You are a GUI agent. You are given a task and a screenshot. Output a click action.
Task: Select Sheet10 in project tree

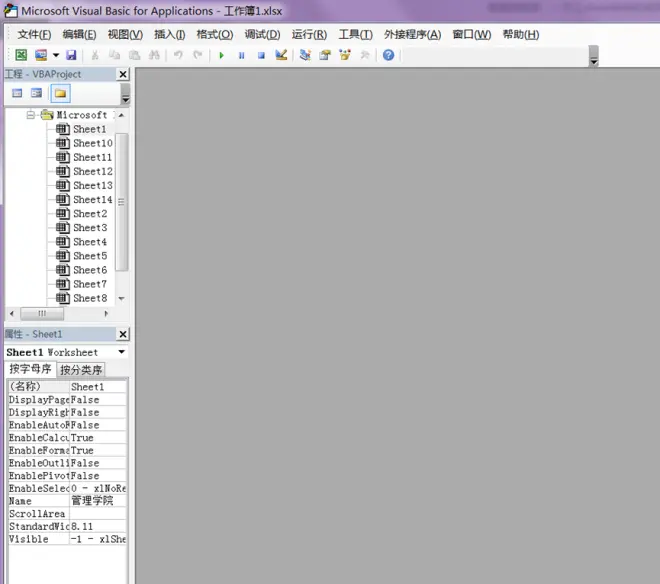click(93, 143)
